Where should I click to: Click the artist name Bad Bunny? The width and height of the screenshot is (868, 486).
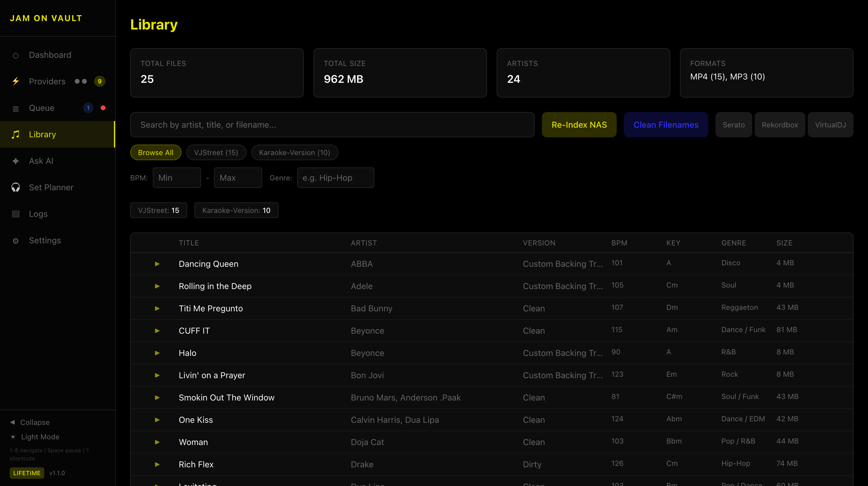click(x=371, y=308)
